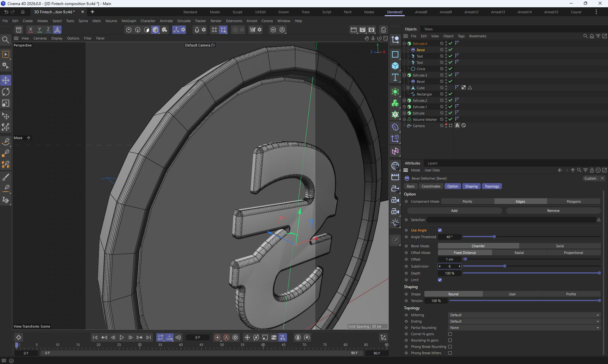This screenshot has width=608, height=364.
Task: Open the MoGraph menu
Action: 129,21
